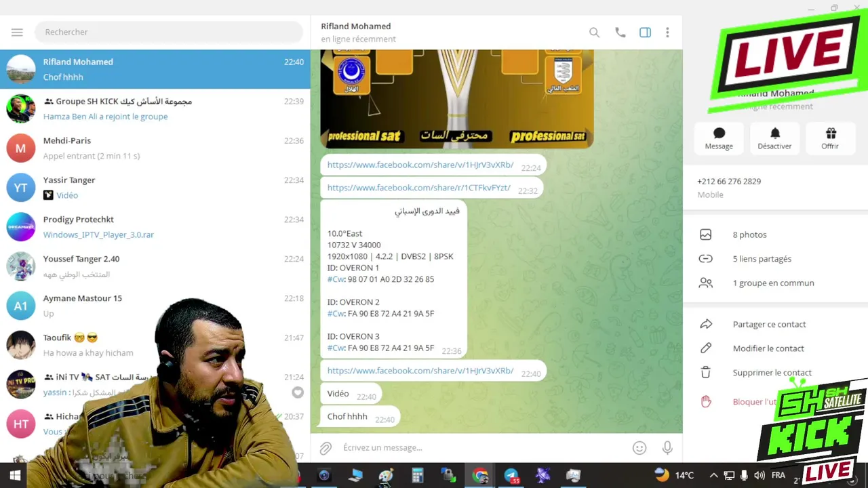Open chat with Rifland Mohamed

click(x=155, y=69)
